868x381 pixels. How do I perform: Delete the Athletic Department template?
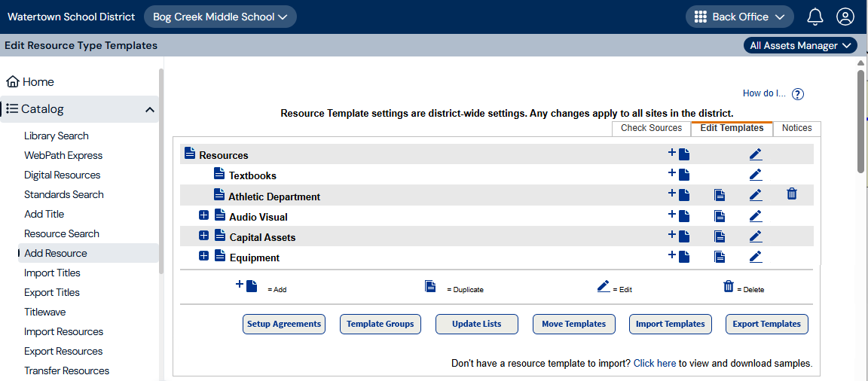point(791,194)
